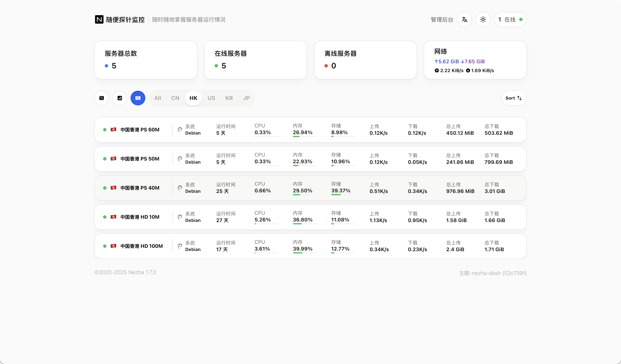This screenshot has width=621, height=364.
Task: Open the Sort dropdown
Action: pyautogui.click(x=513, y=98)
